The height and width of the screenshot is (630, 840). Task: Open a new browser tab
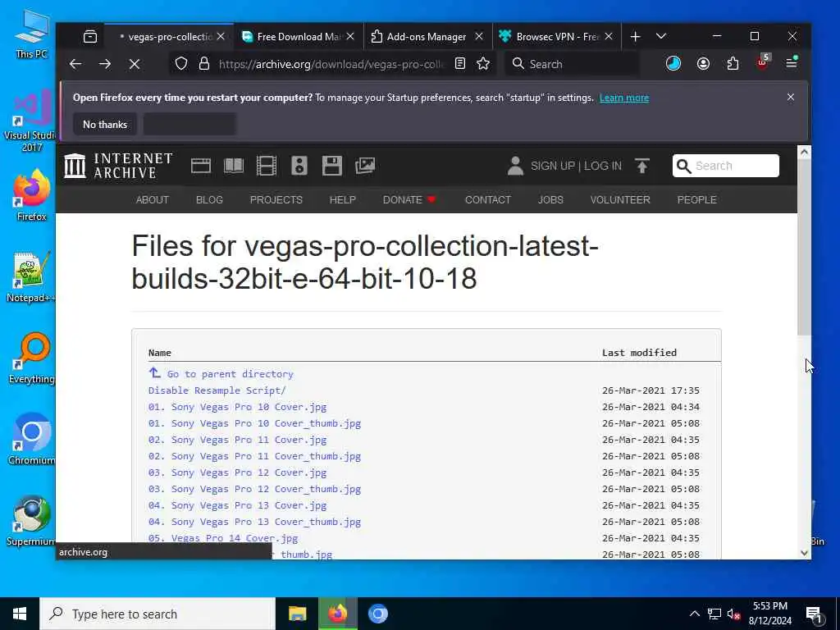point(636,36)
